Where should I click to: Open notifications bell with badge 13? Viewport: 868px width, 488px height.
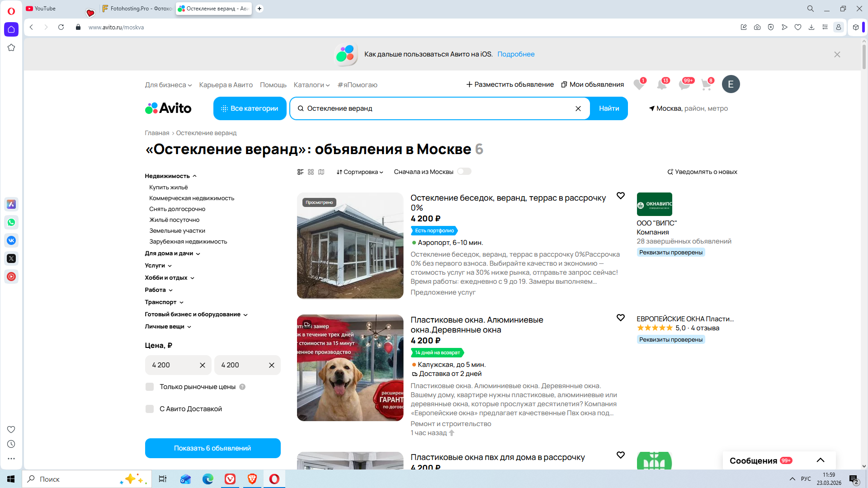pyautogui.click(x=661, y=84)
